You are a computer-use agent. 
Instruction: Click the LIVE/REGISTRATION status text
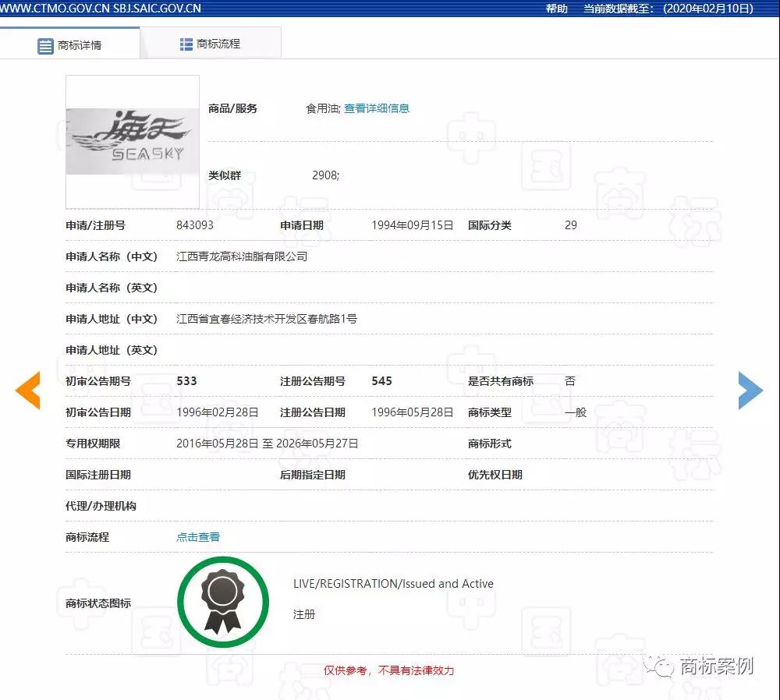click(392, 583)
